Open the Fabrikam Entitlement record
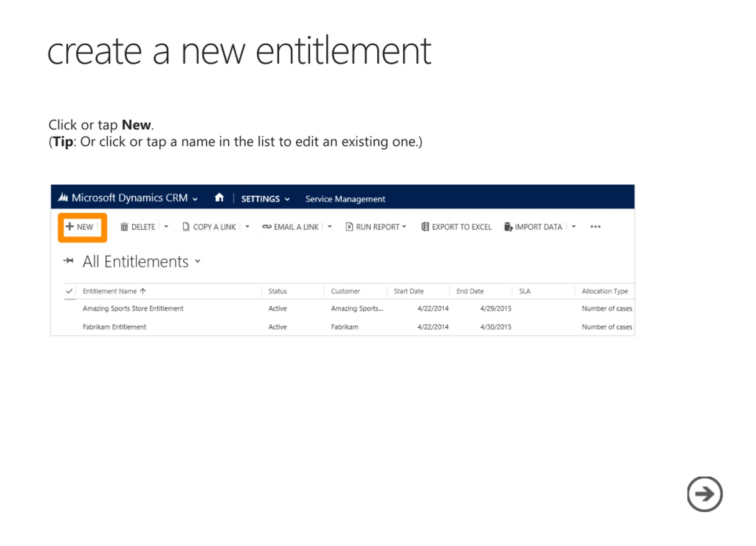The image size is (756, 546). (114, 327)
